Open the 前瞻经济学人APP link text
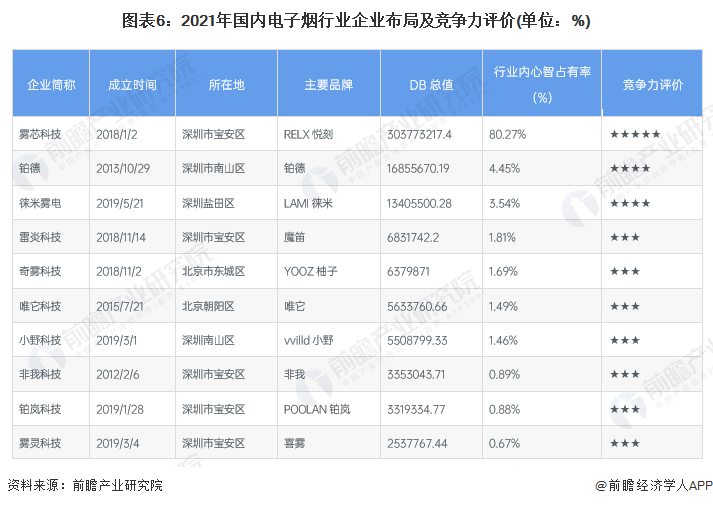This screenshot has width=713, height=506. pyautogui.click(x=659, y=485)
